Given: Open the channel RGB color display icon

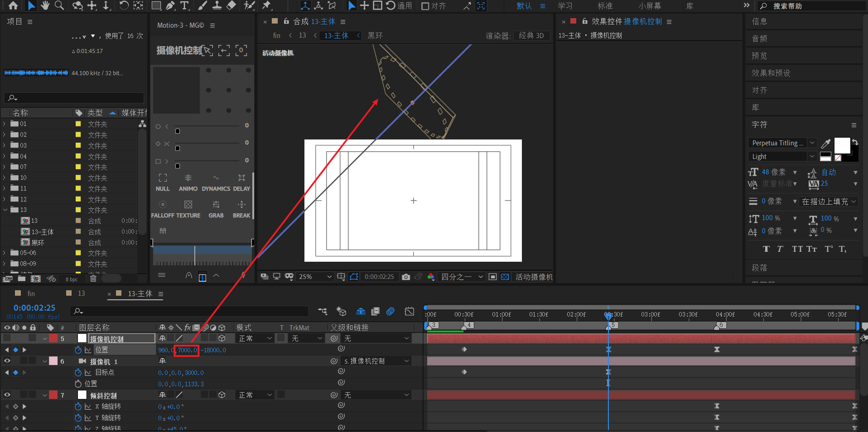Looking at the screenshot, I should pyautogui.click(x=430, y=277).
